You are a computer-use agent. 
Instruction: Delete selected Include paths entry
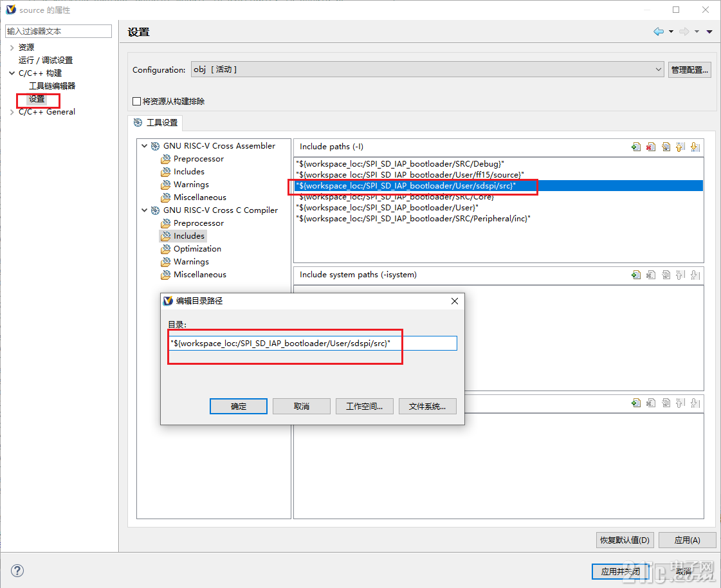click(651, 147)
